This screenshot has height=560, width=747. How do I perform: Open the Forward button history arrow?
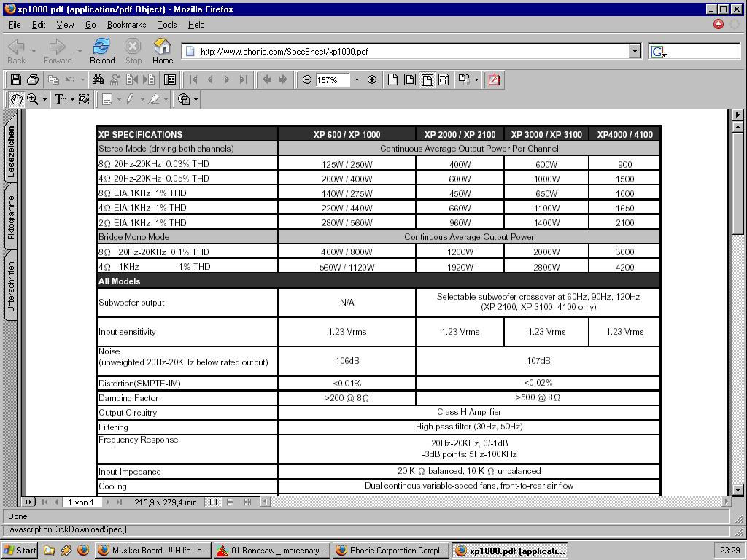(79, 50)
